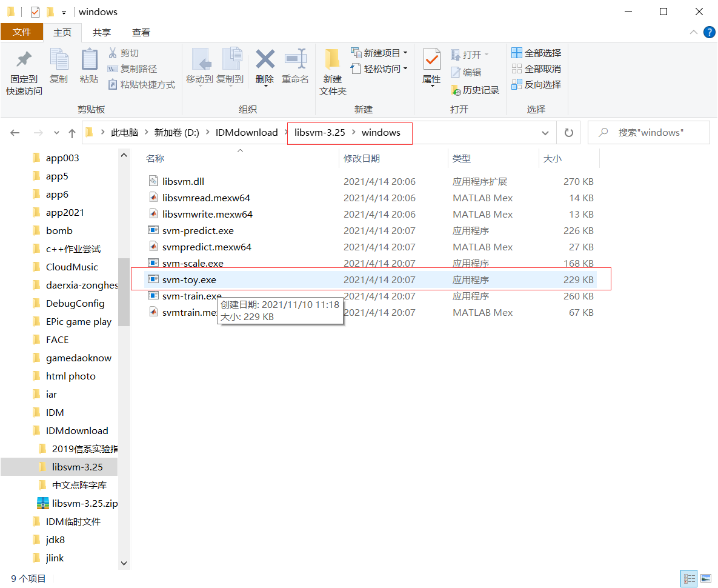Select bomb folder in tree
Image resolution: width=718 pixels, height=588 pixels.
click(x=53, y=230)
